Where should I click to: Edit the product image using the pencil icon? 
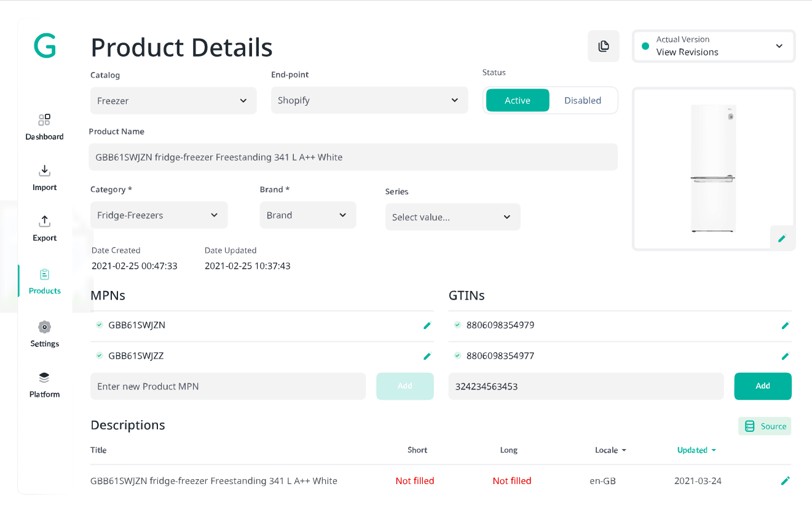tap(782, 238)
